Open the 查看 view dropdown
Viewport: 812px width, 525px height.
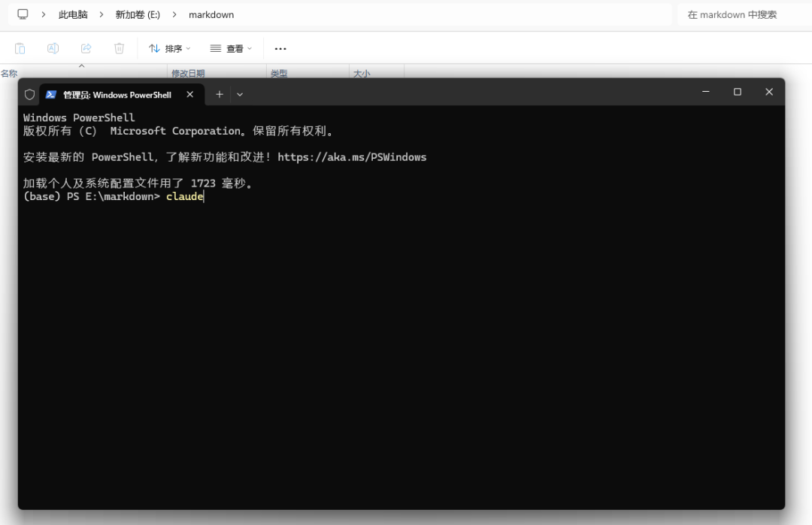[x=231, y=48]
